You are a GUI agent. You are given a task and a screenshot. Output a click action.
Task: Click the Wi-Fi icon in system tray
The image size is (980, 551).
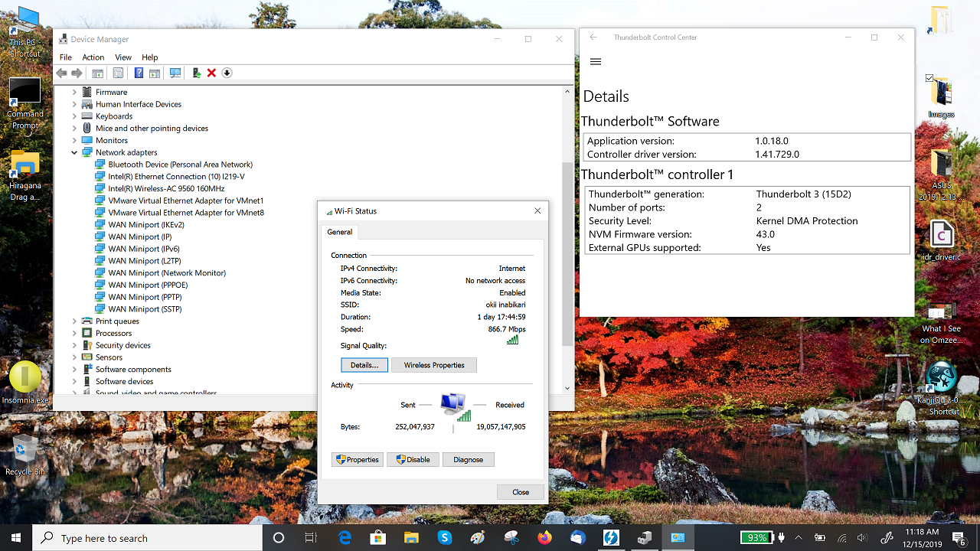tap(841, 538)
